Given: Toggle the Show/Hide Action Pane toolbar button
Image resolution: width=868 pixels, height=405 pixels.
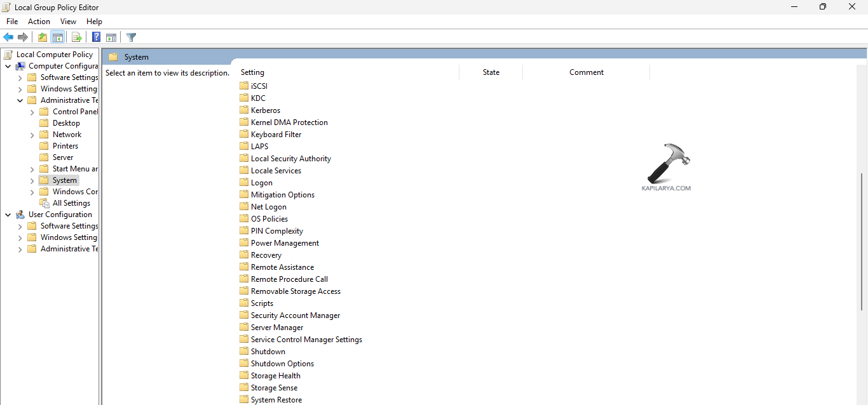Looking at the screenshot, I should (111, 37).
